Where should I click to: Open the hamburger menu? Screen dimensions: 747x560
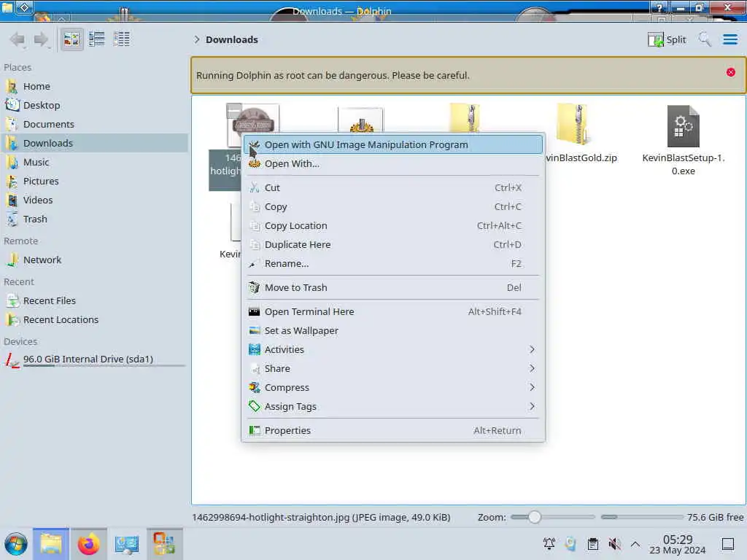[729, 39]
